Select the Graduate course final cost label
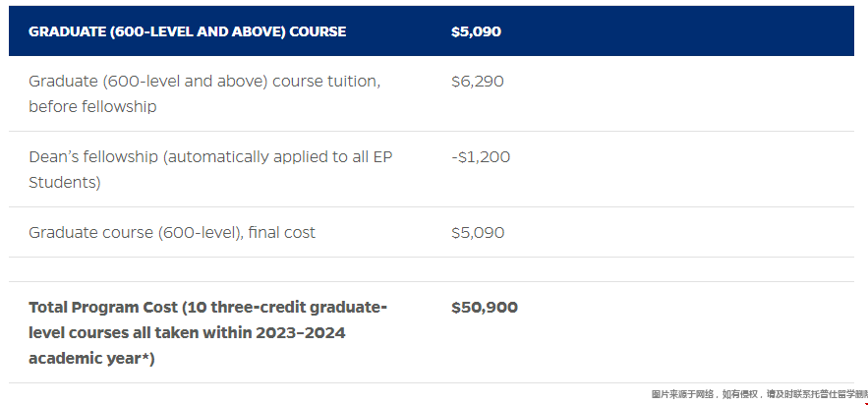 [x=172, y=232]
